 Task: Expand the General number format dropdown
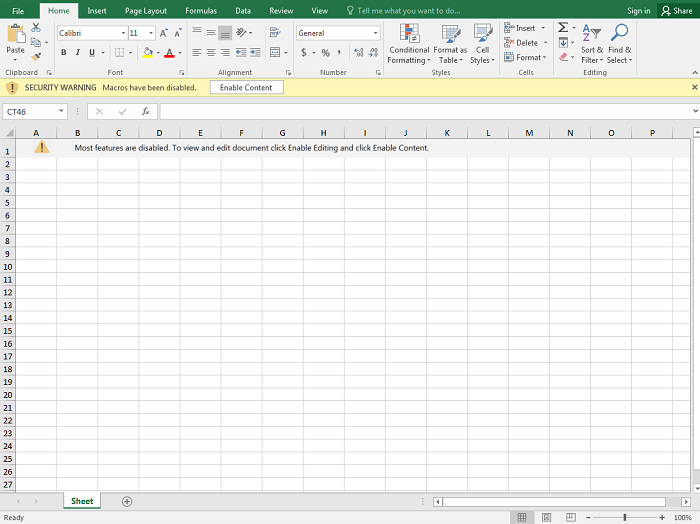375,33
